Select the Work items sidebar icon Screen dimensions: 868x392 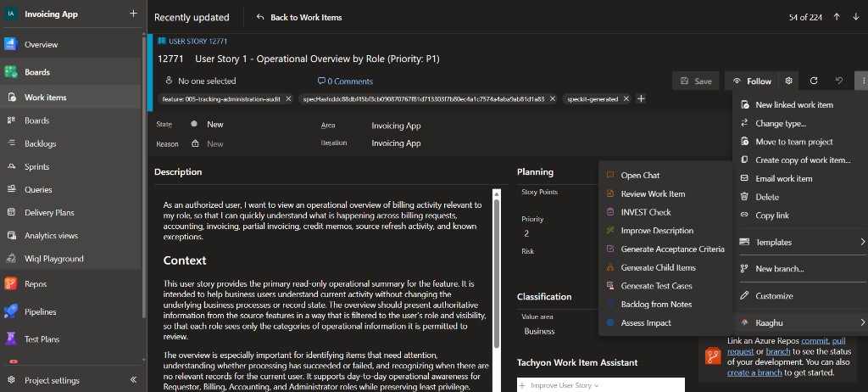(11, 97)
